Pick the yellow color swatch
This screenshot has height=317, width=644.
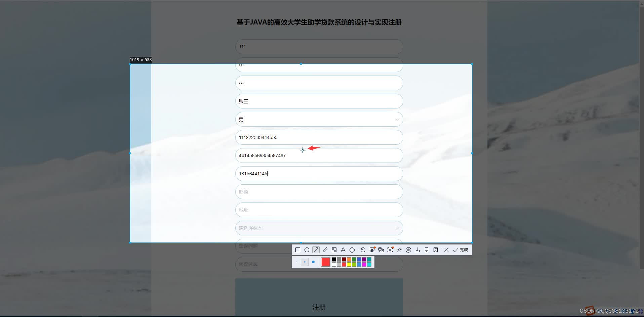tap(349, 265)
